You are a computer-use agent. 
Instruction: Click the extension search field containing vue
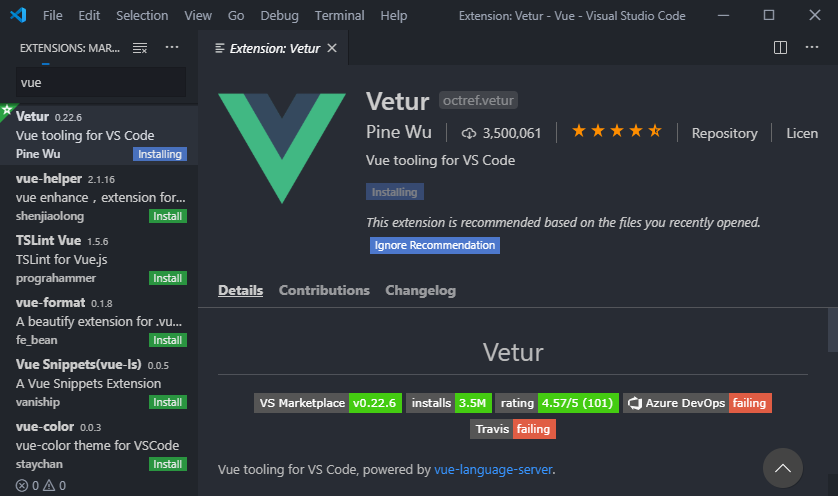(x=101, y=82)
